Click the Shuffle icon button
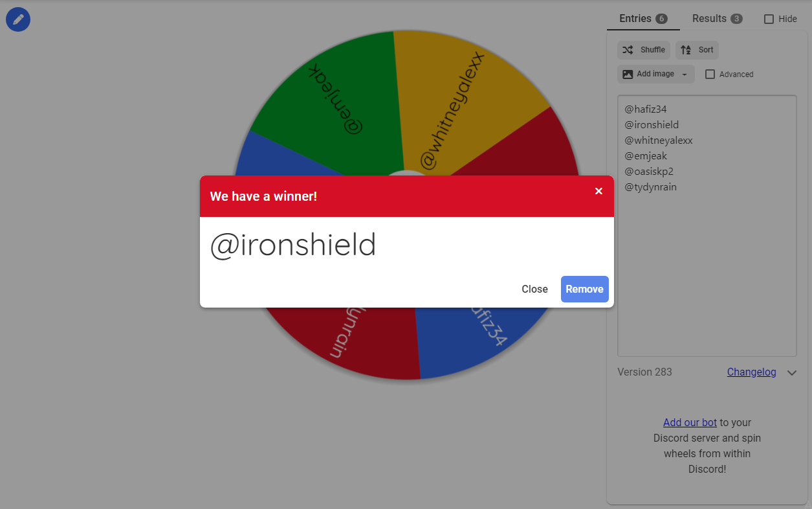Screen dimensions: 812x509 coord(628,50)
